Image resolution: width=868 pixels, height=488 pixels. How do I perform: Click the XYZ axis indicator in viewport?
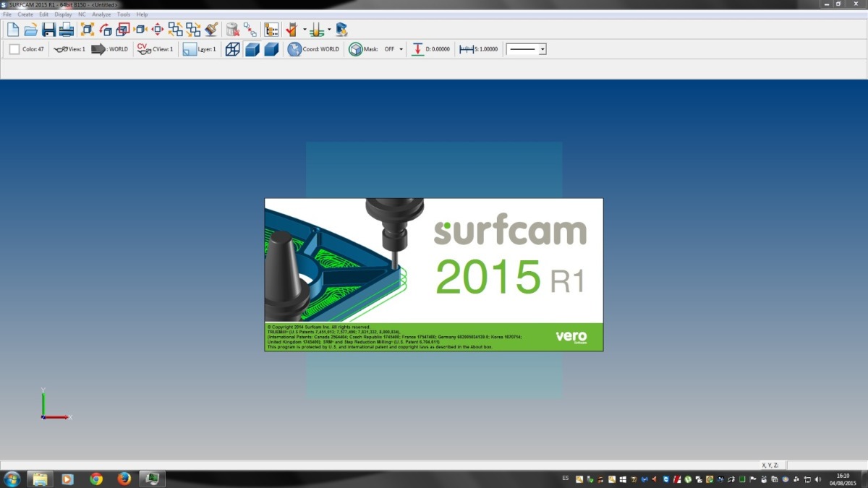[x=55, y=405]
